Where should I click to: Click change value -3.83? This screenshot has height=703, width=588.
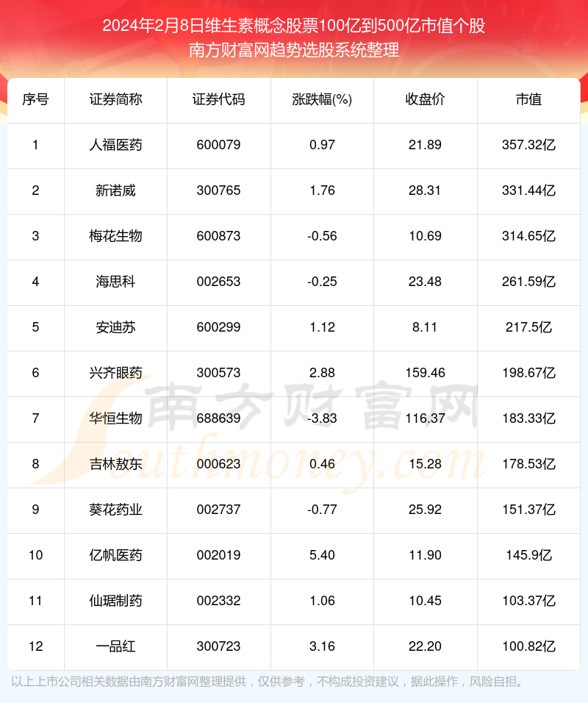coord(322,418)
